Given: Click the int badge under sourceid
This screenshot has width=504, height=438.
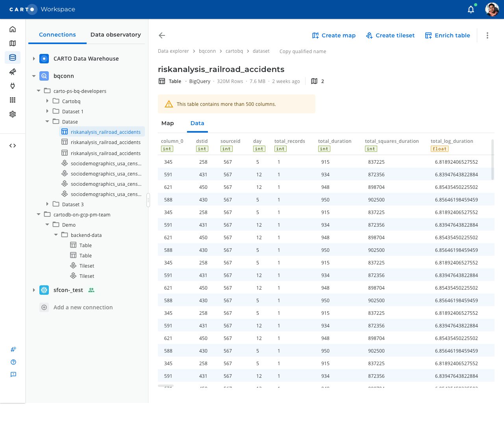Looking at the screenshot, I should (226, 149).
